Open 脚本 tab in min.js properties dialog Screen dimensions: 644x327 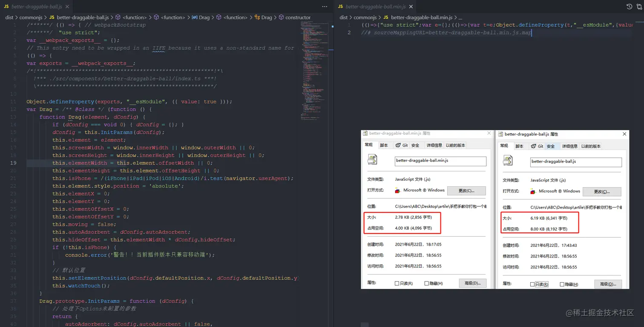384,145
